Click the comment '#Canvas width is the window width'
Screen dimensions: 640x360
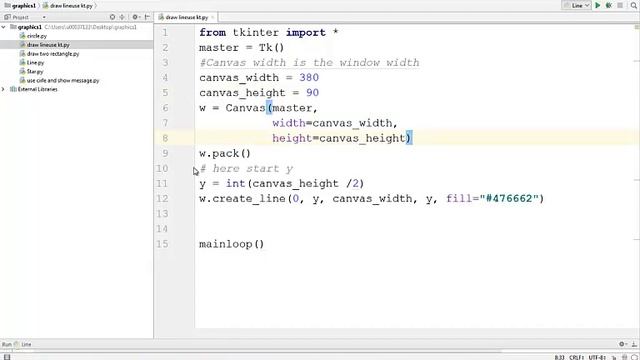309,62
